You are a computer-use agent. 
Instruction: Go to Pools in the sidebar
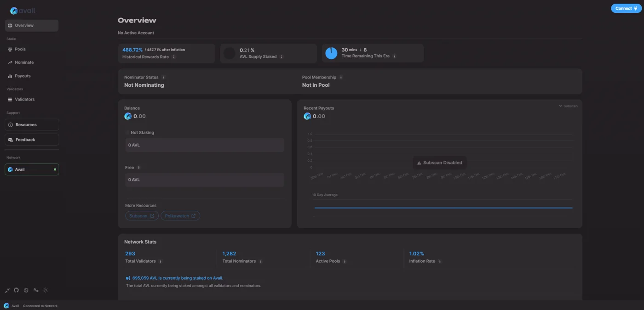click(32, 49)
